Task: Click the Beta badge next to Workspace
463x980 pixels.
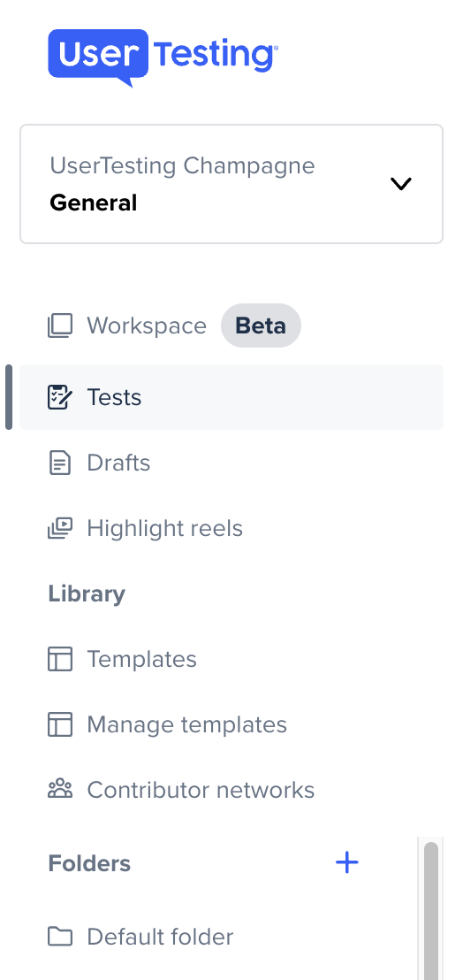Action: tap(261, 325)
